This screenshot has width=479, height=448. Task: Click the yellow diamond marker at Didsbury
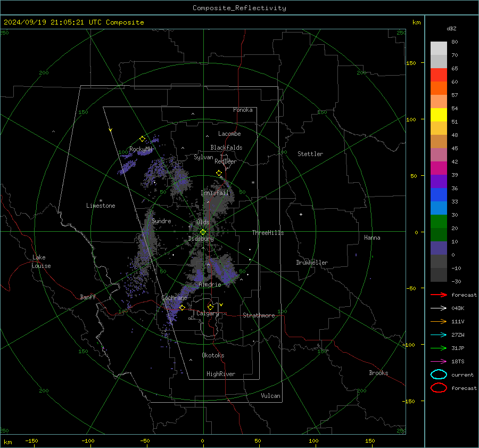pyautogui.click(x=203, y=232)
